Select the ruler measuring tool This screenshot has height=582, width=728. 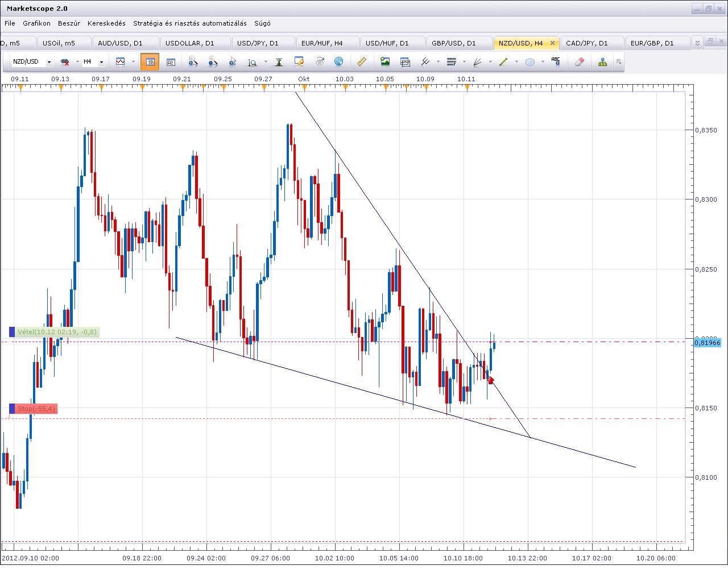[x=361, y=61]
